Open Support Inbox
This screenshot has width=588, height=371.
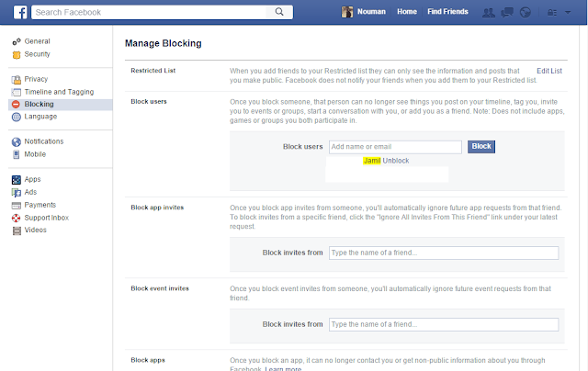coord(47,218)
